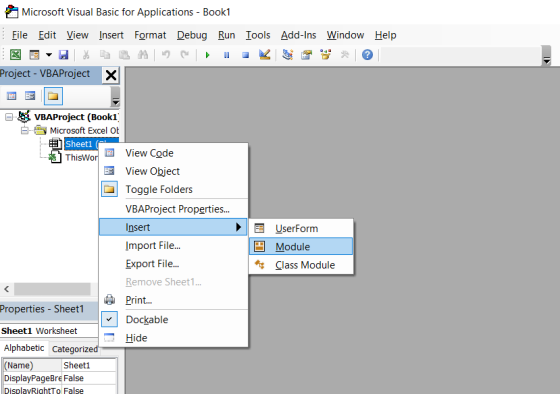Open VBAProject Properties... from context menu
This screenshot has height=394, width=560.
coord(173,209)
